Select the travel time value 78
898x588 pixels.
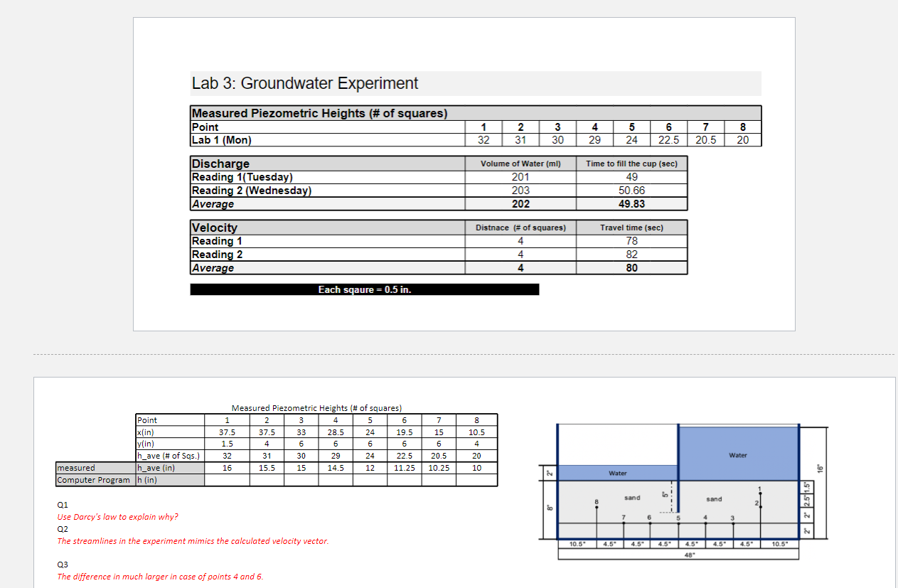pyautogui.click(x=631, y=240)
